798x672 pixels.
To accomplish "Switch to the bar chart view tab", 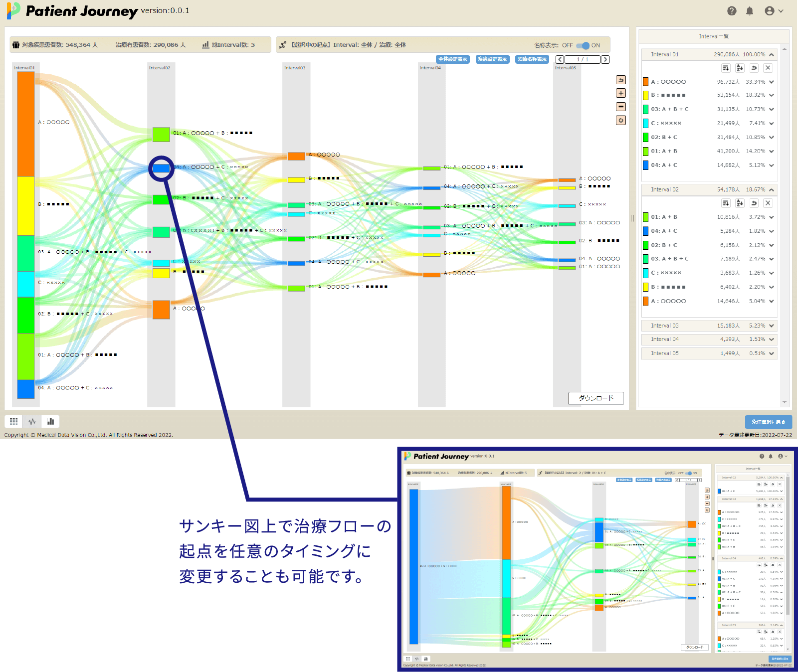I will [x=50, y=421].
